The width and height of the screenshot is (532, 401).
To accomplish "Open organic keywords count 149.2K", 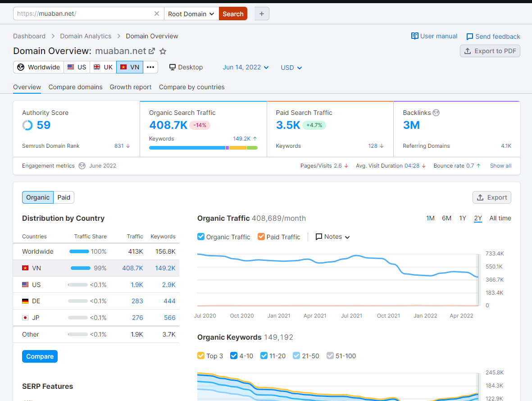I will (241, 139).
